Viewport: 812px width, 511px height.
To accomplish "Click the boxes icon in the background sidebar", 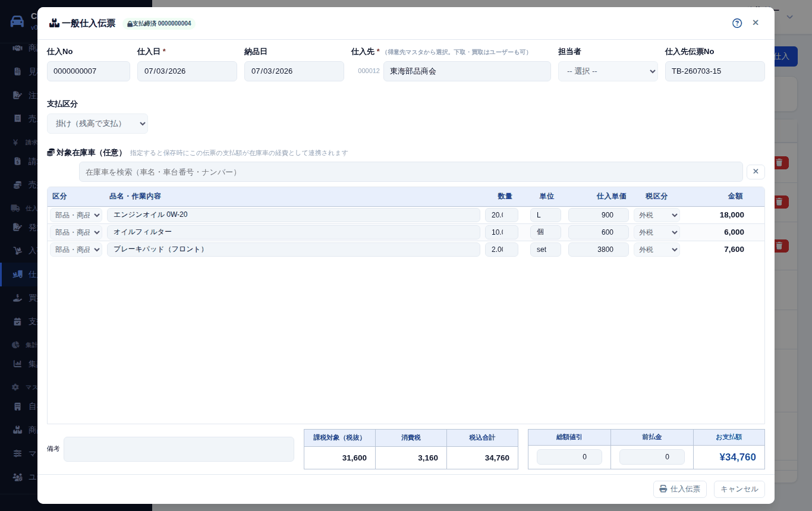I will click(17, 430).
